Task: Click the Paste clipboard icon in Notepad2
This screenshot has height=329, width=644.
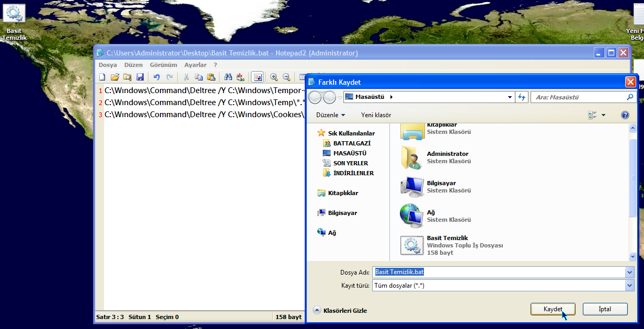Action: [x=211, y=77]
